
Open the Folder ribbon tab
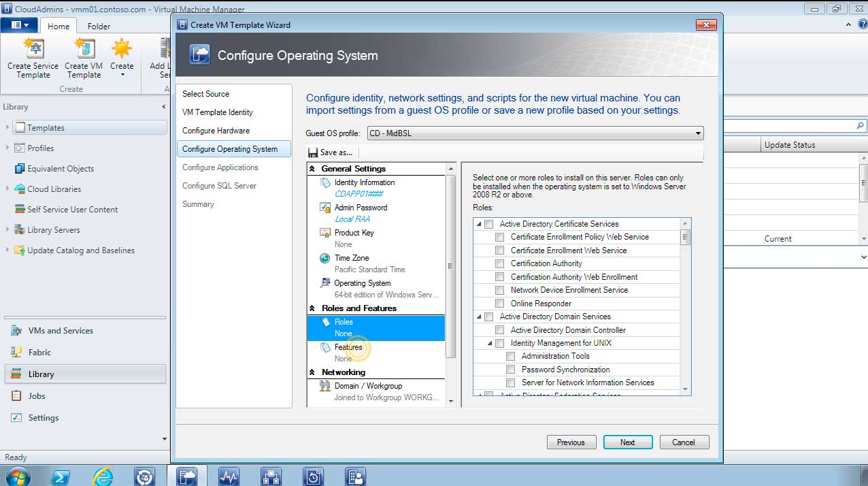[99, 26]
